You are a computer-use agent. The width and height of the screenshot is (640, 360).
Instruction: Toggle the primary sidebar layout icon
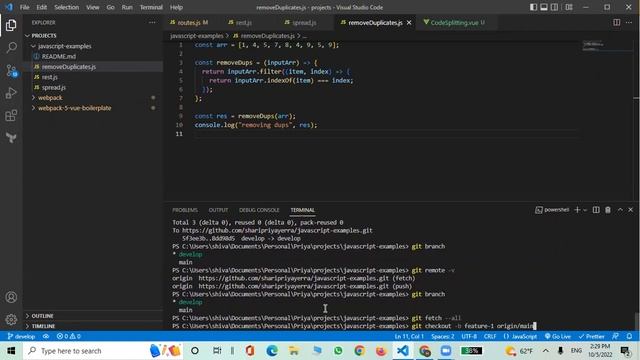[x=533, y=7]
